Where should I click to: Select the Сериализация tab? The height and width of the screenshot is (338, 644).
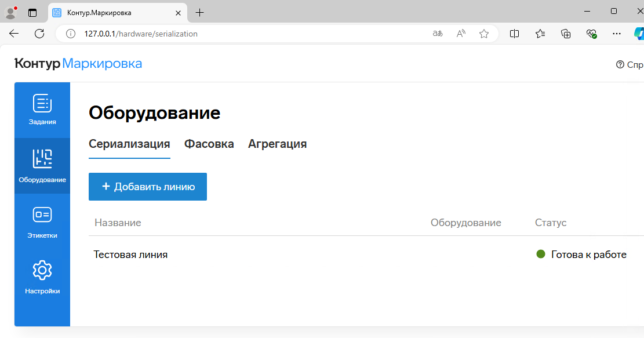coord(129,144)
